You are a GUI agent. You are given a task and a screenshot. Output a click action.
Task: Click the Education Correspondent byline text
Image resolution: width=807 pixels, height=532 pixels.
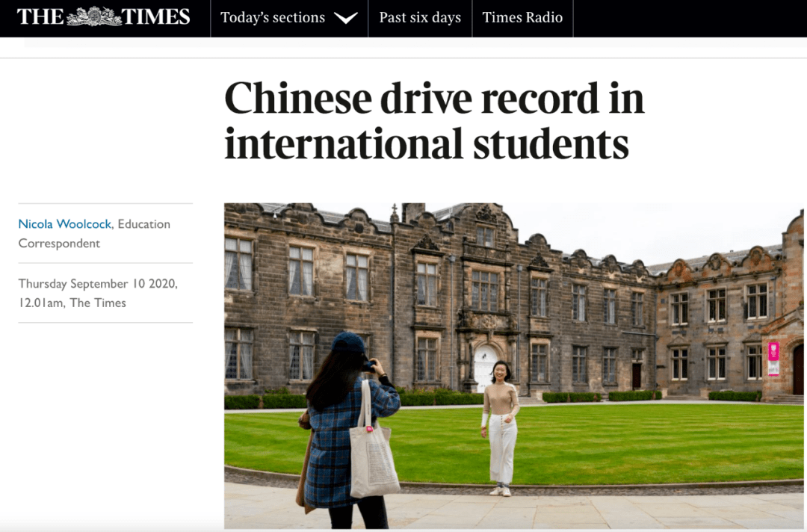(x=94, y=234)
